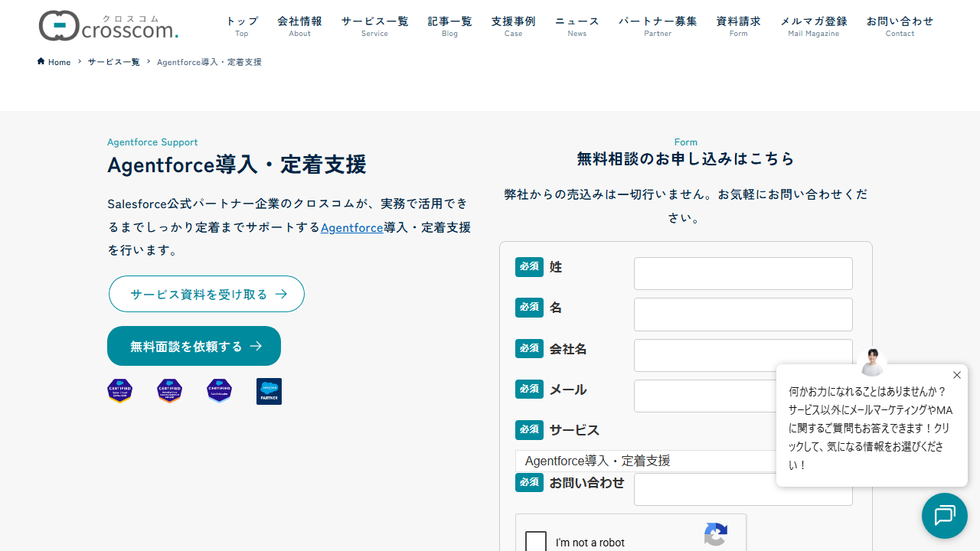Click the chat popup message text
The image size is (980, 551).
click(x=871, y=428)
